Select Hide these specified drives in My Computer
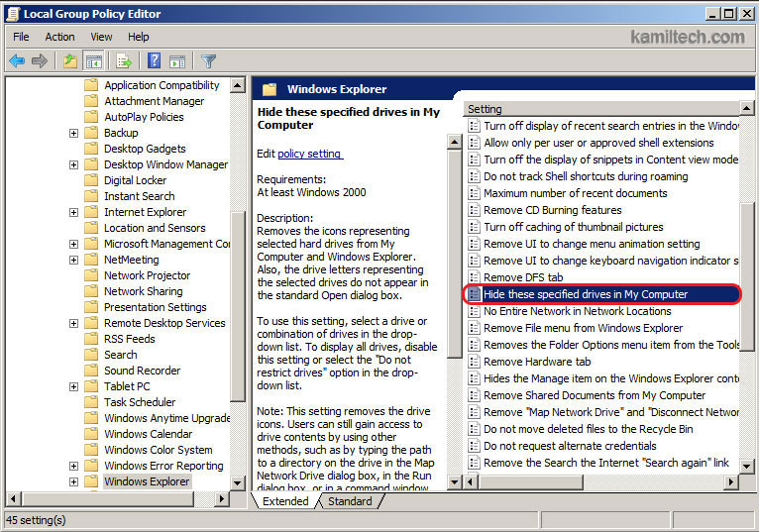The image size is (759, 532). pos(601,294)
